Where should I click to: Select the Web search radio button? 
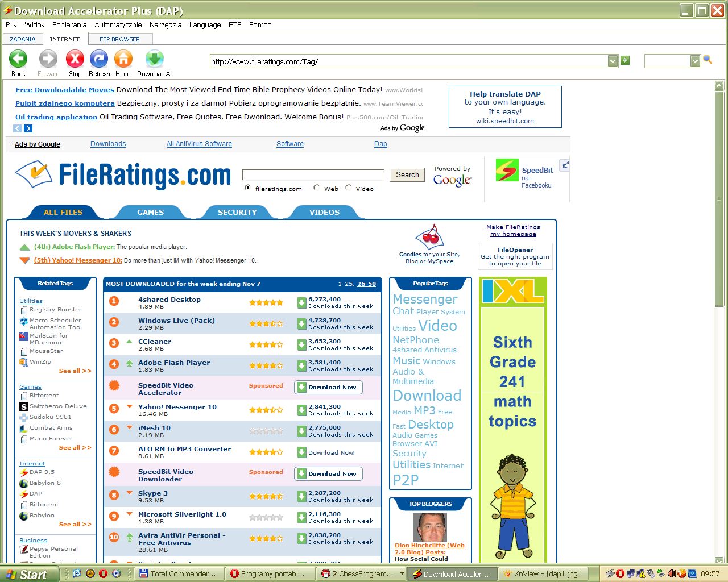pos(316,188)
